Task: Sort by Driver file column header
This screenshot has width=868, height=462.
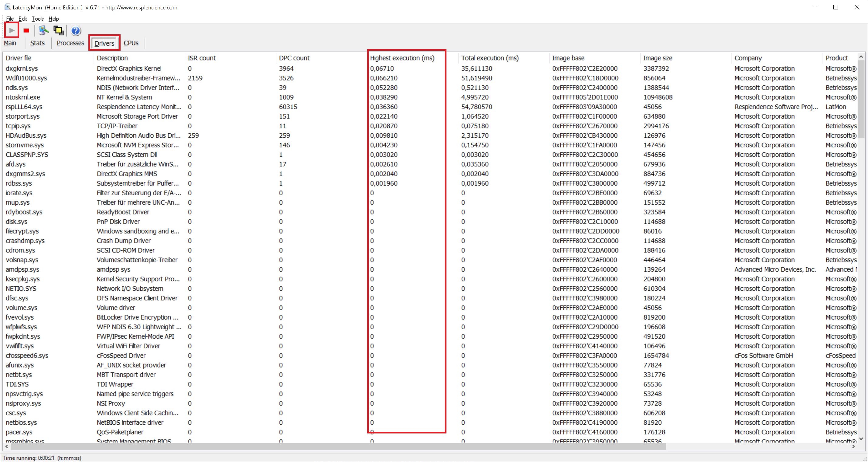Action: [x=19, y=58]
